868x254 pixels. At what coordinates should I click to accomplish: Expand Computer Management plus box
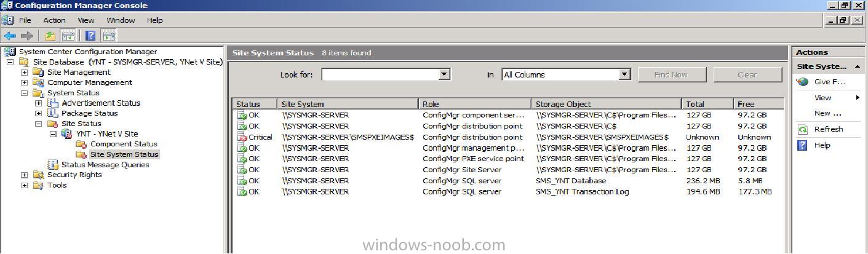(x=24, y=82)
